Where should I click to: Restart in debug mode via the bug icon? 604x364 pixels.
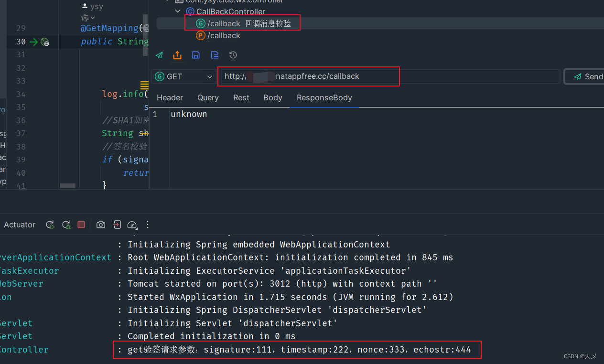coord(66,225)
